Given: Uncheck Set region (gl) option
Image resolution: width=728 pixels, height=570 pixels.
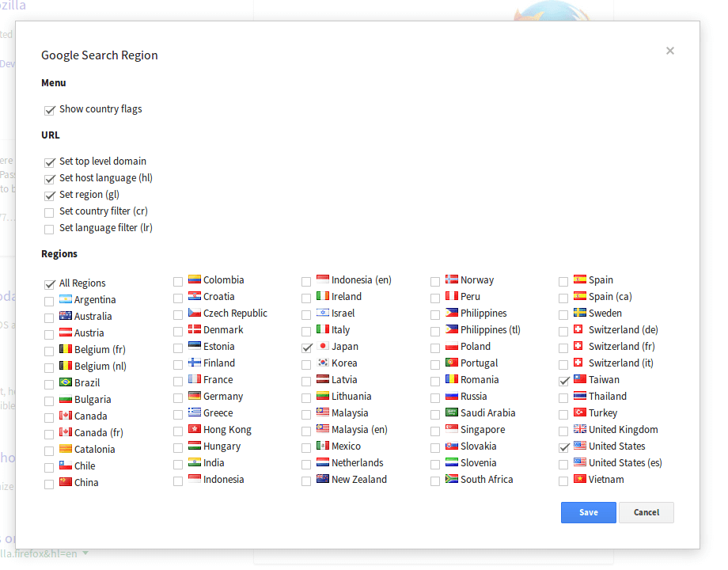Looking at the screenshot, I should coord(49,196).
